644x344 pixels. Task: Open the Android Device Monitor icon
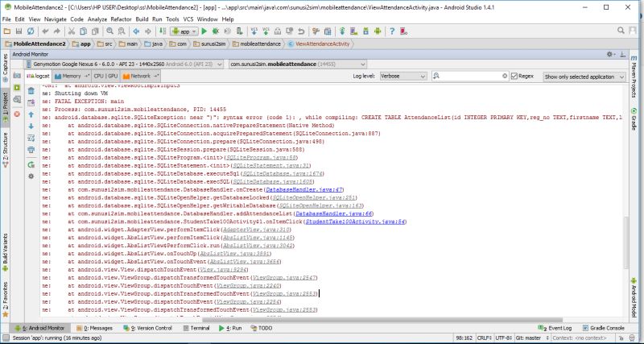(377, 31)
